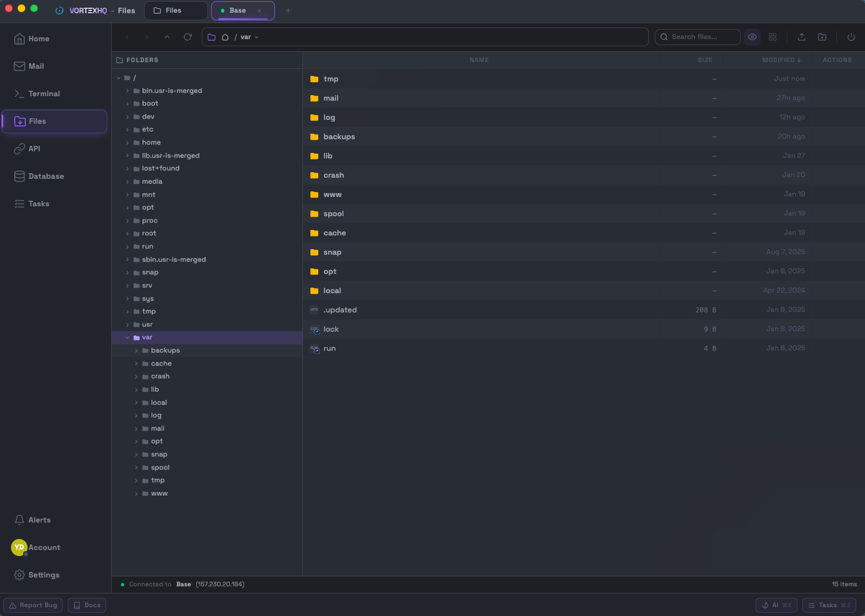Open the Database sidebar section
This screenshot has width=865, height=616.
[38, 176]
